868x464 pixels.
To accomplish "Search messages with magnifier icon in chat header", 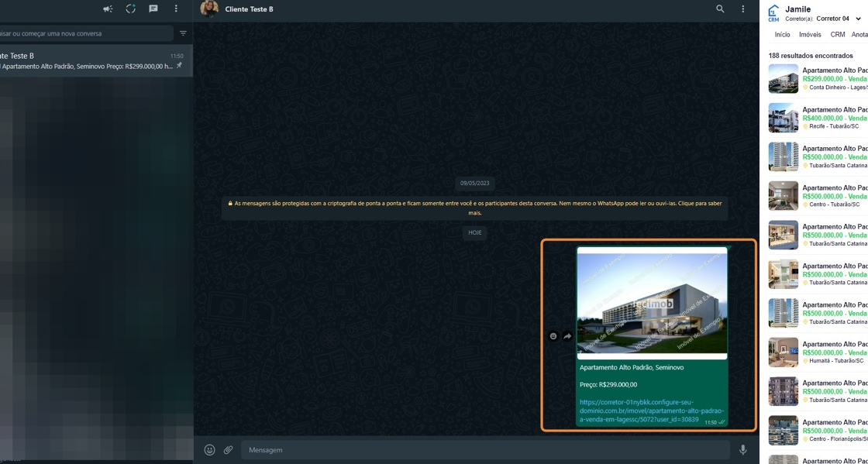I will [720, 9].
